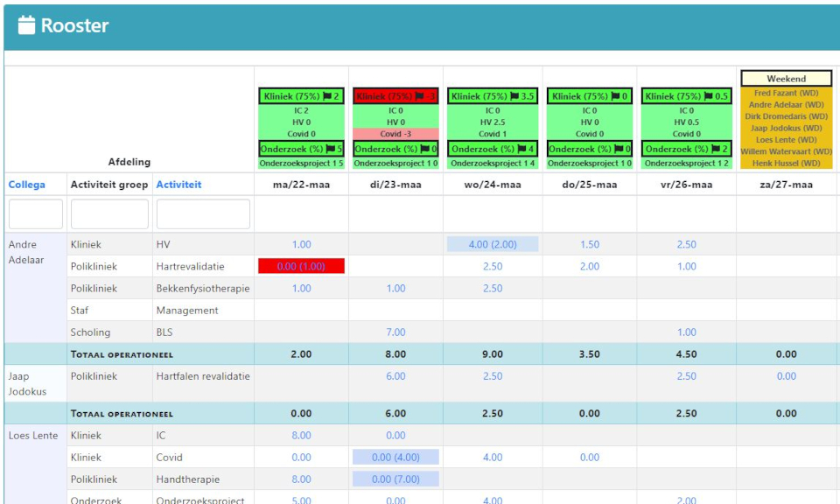Click the calendar icon beside Rooster title
The width and height of the screenshot is (840, 504).
(26, 25)
